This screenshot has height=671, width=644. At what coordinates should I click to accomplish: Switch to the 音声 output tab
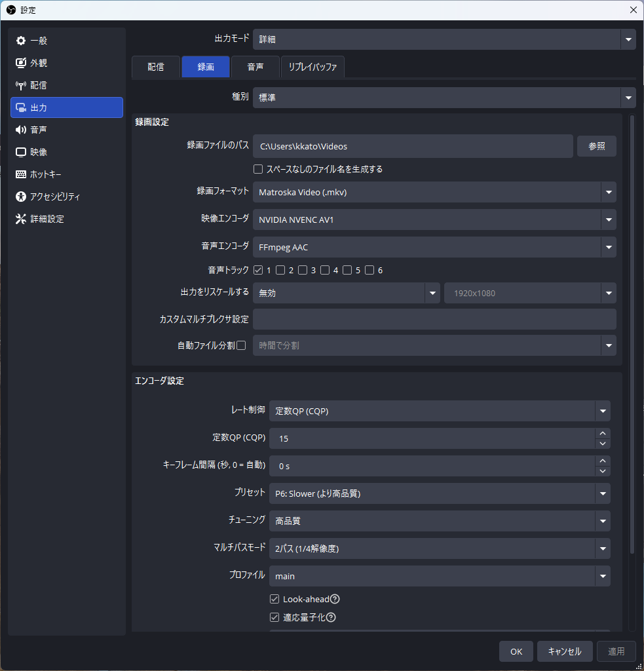pos(256,67)
